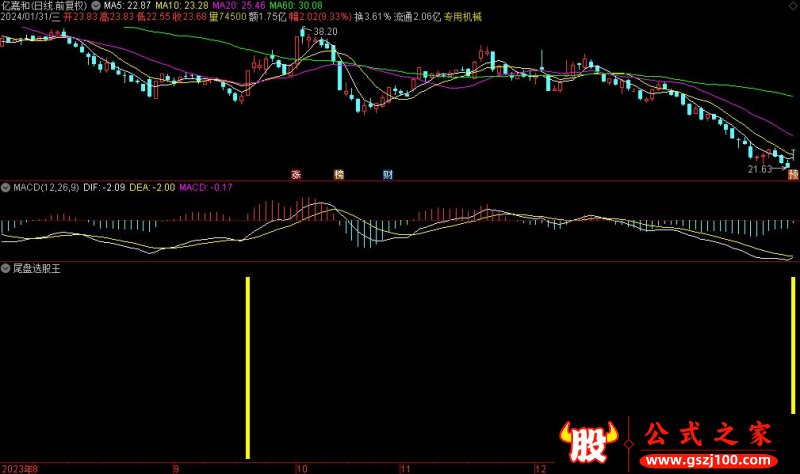Click the volume value 量74500
This screenshot has width=800, height=474.
[228, 17]
